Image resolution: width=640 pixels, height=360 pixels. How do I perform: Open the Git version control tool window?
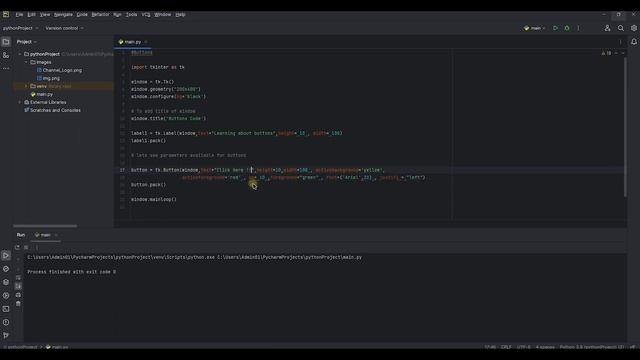pyautogui.click(x=6, y=336)
